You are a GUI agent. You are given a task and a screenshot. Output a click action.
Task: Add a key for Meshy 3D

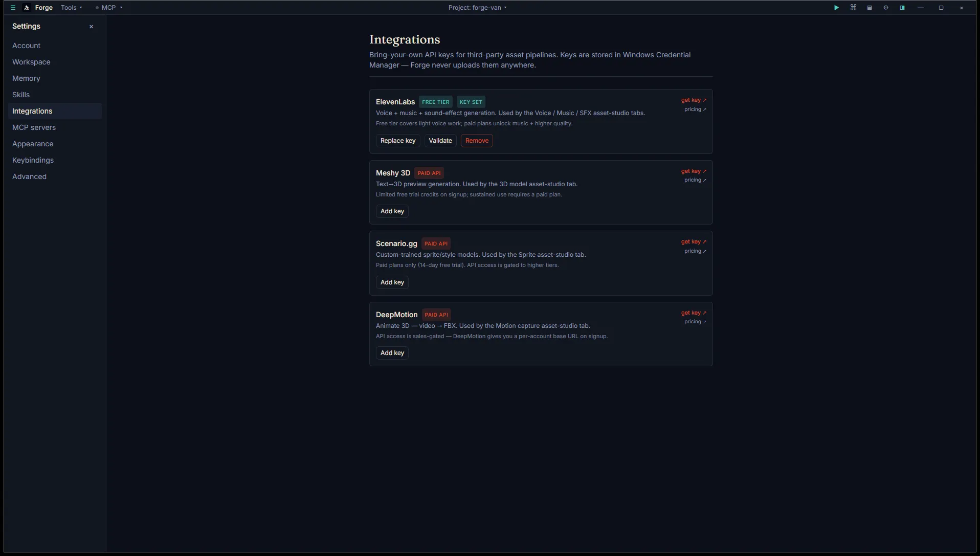tap(392, 211)
